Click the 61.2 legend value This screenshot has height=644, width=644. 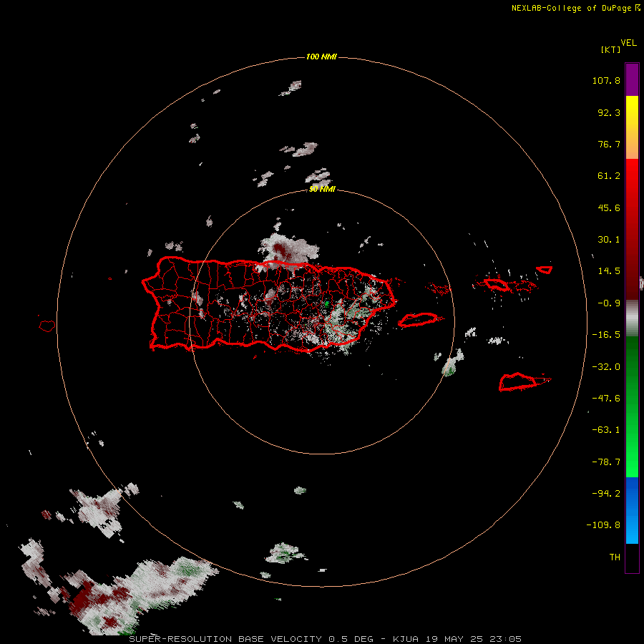[609, 176]
